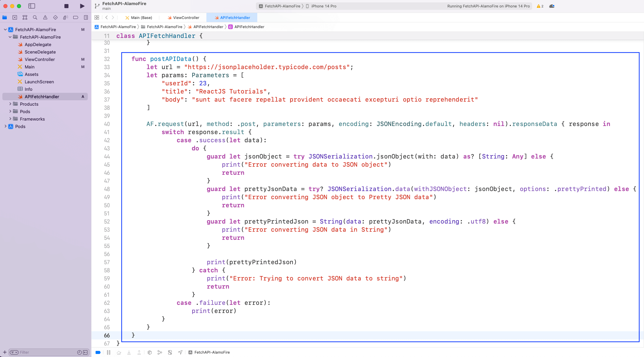The width and height of the screenshot is (644, 357).
Task: Click the Debug View Hierarchy icon
Action: click(x=149, y=352)
